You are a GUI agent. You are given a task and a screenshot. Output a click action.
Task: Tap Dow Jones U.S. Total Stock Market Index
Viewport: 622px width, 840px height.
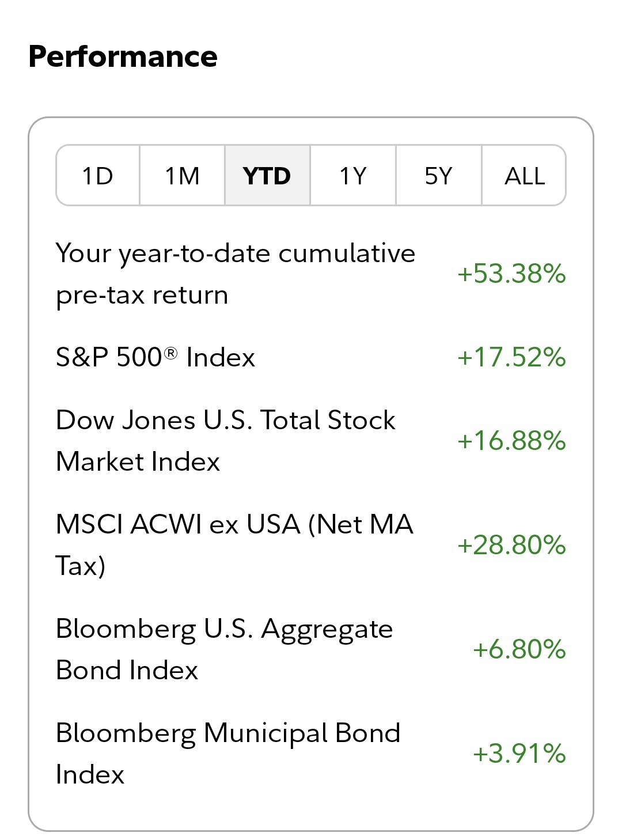pos(225,441)
